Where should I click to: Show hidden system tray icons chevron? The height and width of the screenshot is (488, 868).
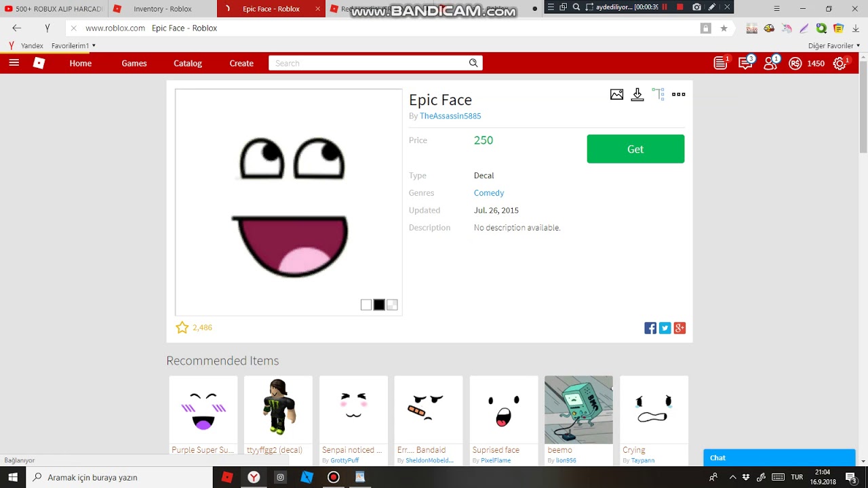(x=732, y=477)
